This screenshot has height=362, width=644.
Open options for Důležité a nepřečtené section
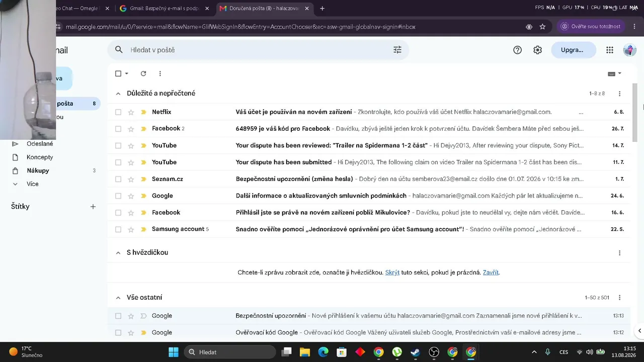tap(619, 94)
